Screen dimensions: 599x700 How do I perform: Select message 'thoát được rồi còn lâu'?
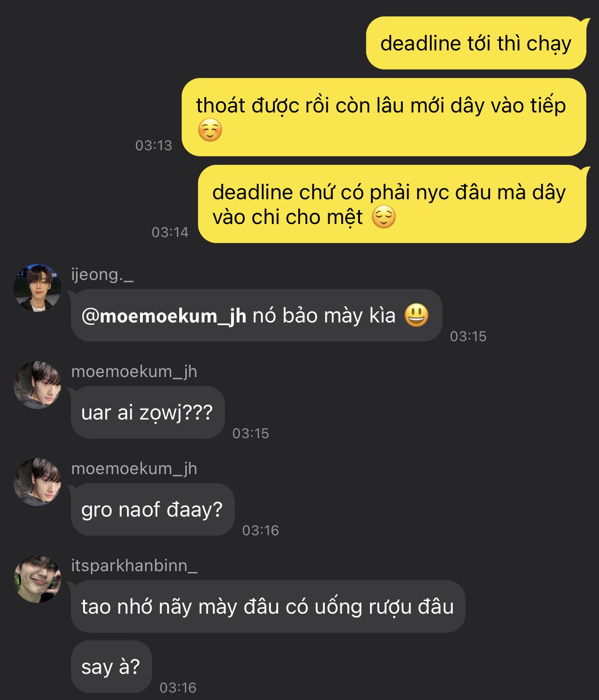[x=384, y=117]
